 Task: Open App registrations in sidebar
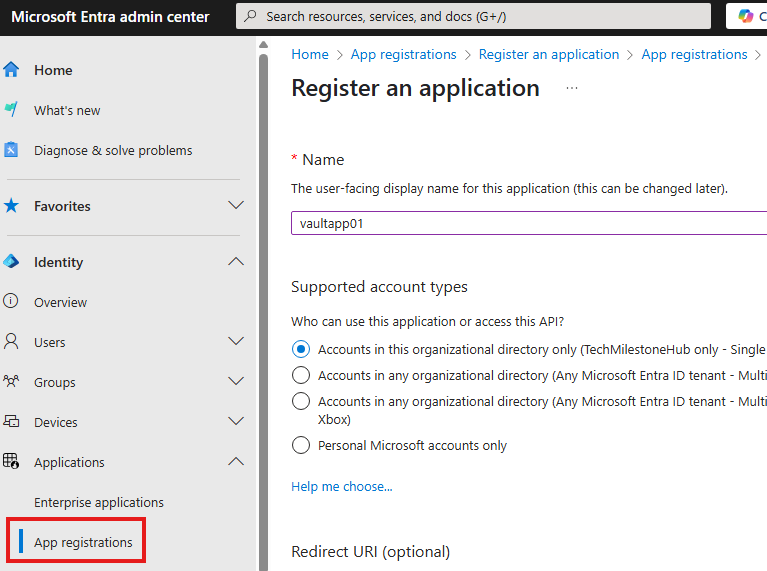coord(83,542)
